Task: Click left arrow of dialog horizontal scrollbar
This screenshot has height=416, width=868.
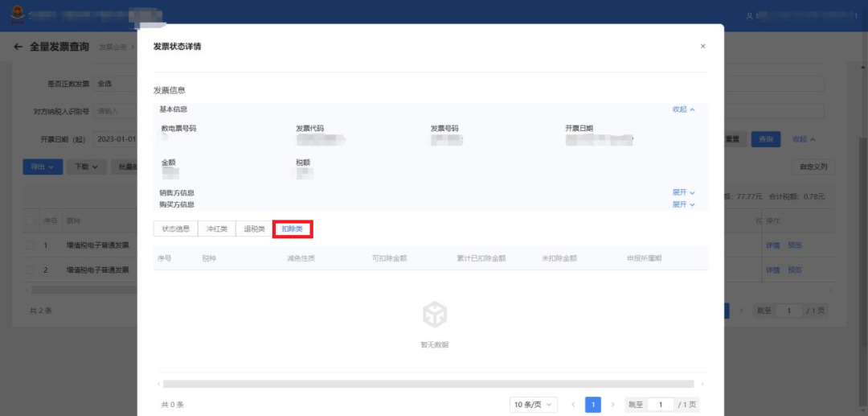Action: 159,384
